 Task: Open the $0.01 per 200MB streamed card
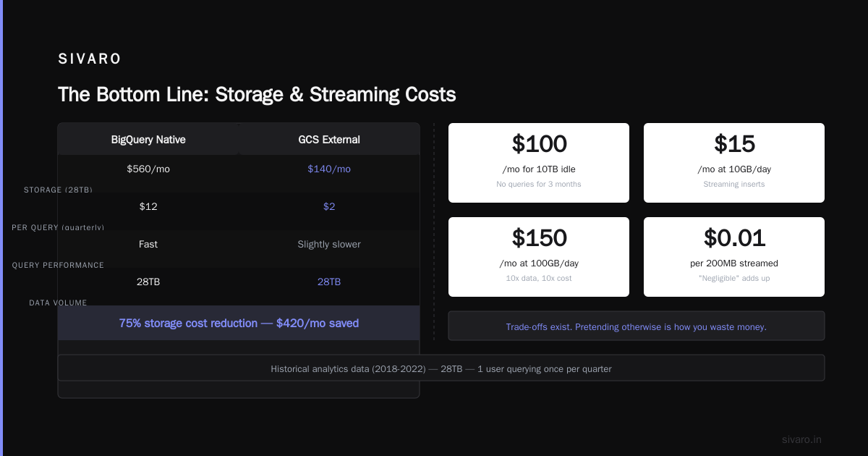pyautogui.click(x=734, y=257)
